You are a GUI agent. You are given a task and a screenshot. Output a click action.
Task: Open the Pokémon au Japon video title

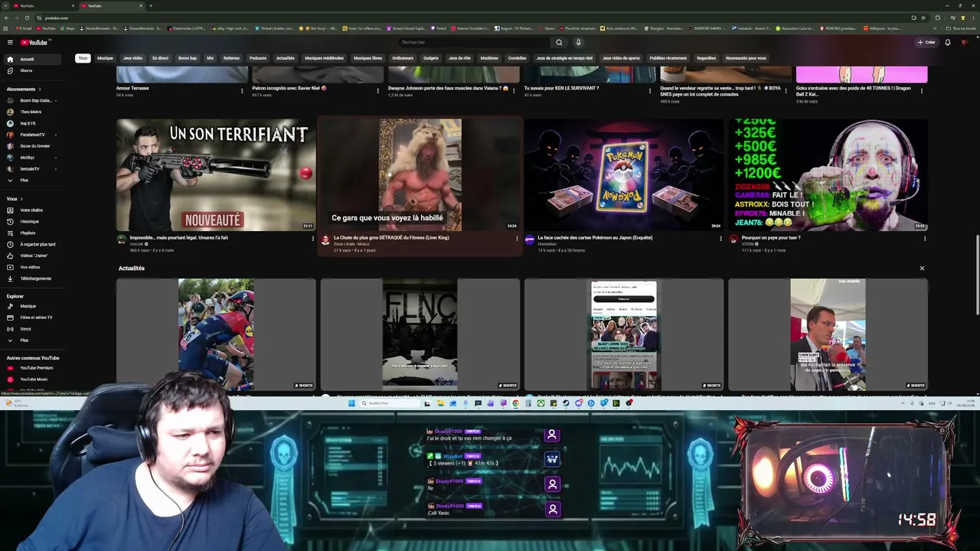click(595, 237)
